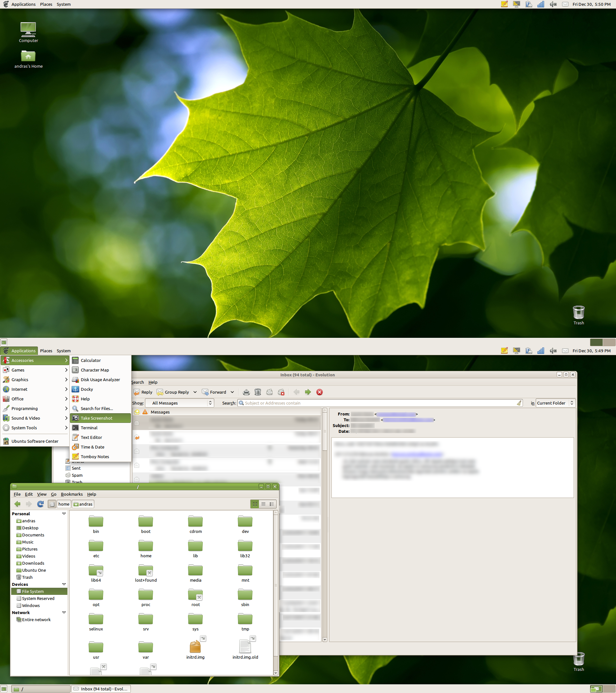Viewport: 616px width, 693px height.
Task: Open the Forward dropdown arrow in Evolution
Action: (232, 392)
